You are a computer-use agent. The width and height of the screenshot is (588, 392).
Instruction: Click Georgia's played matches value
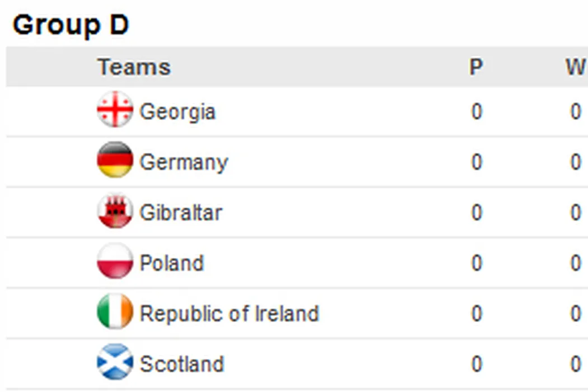(476, 112)
